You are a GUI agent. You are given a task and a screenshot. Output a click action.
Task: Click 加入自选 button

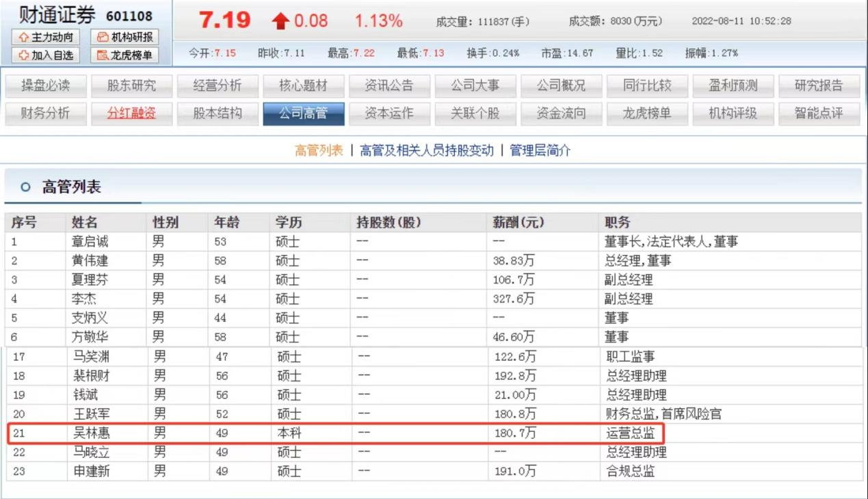(47, 55)
